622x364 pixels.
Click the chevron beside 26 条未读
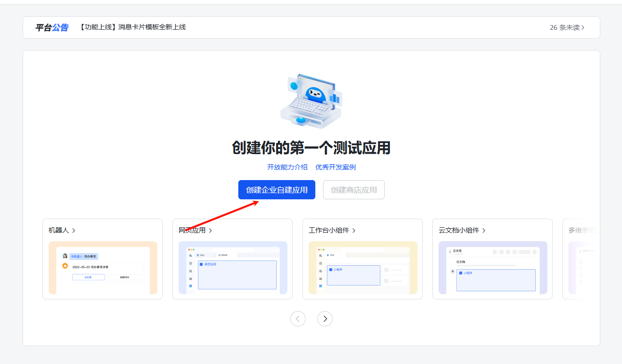583,27
